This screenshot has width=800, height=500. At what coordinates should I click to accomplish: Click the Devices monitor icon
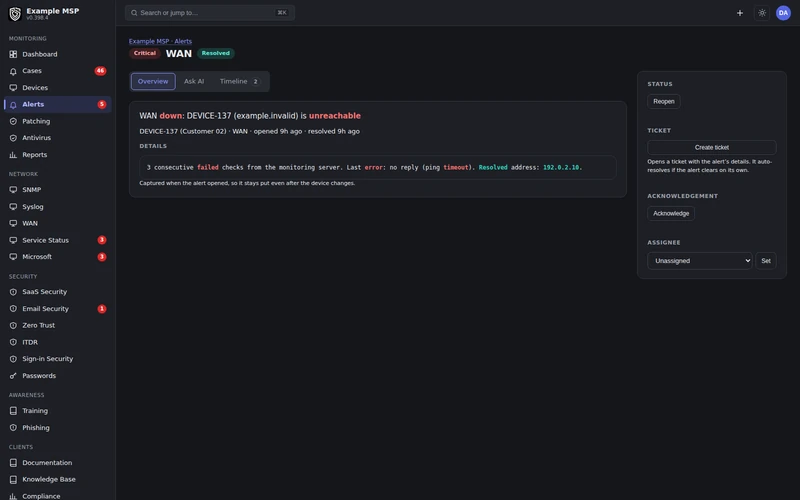(x=13, y=88)
